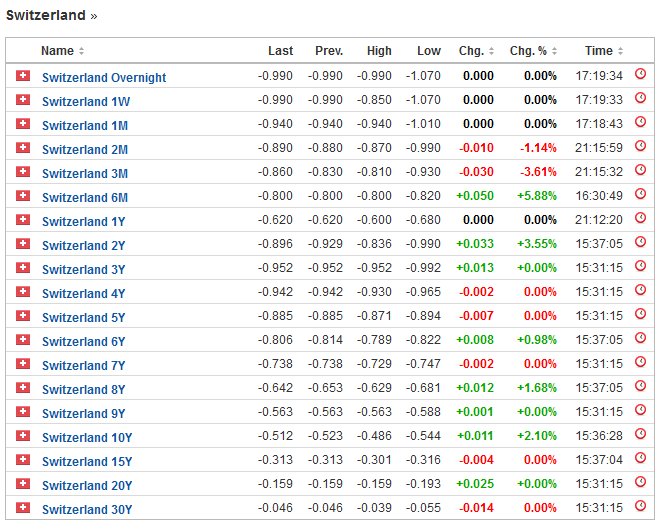Click the clock icon in Switzerland 2Y row
The width and height of the screenshot is (660, 530).
click(x=640, y=242)
